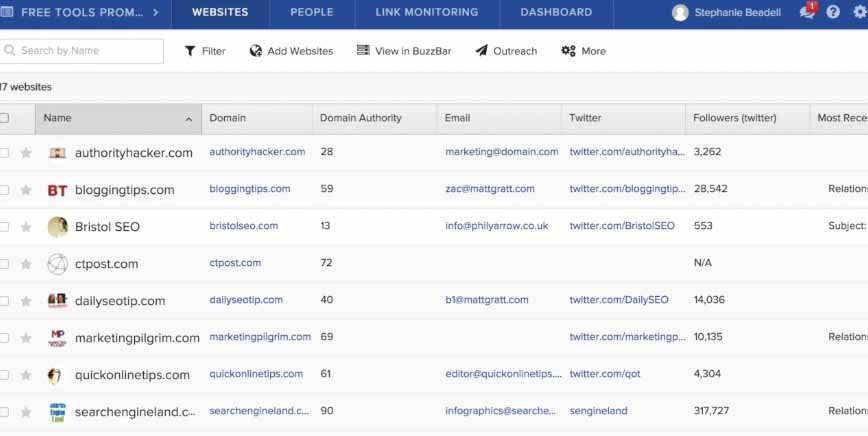Click the BT logo of bloggingtips.com
The image size is (868, 436).
pos(57,190)
